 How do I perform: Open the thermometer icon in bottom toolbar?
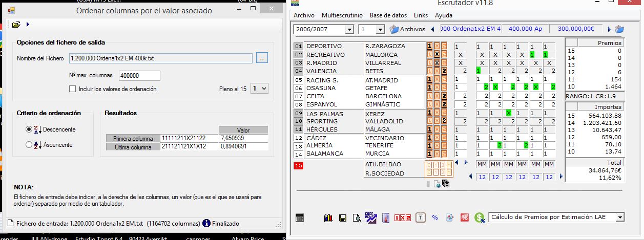[386, 217]
